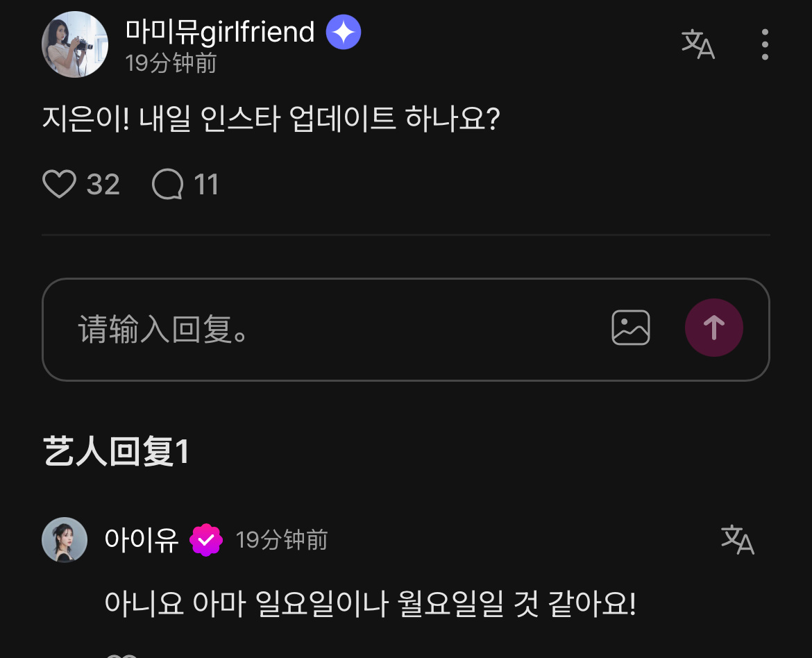Attach a photo using the image icon
This screenshot has height=658, width=812.
[631, 328]
